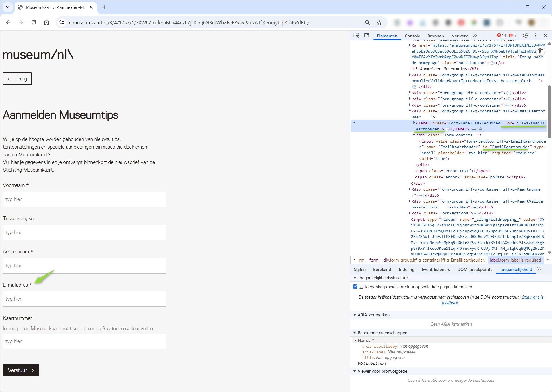552x392 pixels.
Task: Toggle device toolbar emulation
Action: tap(366, 36)
